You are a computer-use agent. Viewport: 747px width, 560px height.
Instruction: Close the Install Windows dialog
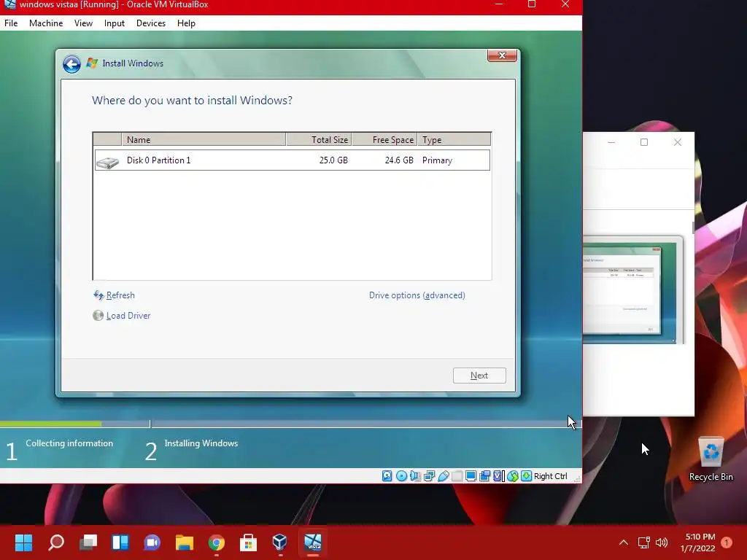[x=502, y=55]
